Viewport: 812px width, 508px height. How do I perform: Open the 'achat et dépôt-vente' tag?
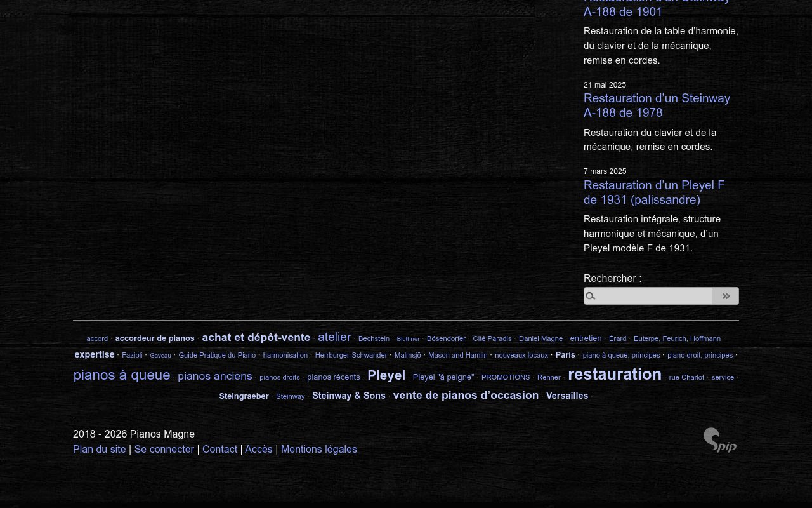256,338
